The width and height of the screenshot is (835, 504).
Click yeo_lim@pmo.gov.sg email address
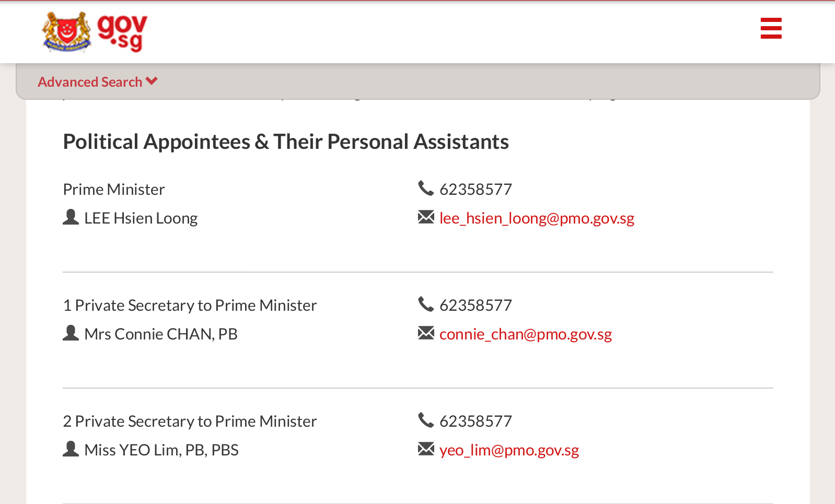tap(509, 450)
